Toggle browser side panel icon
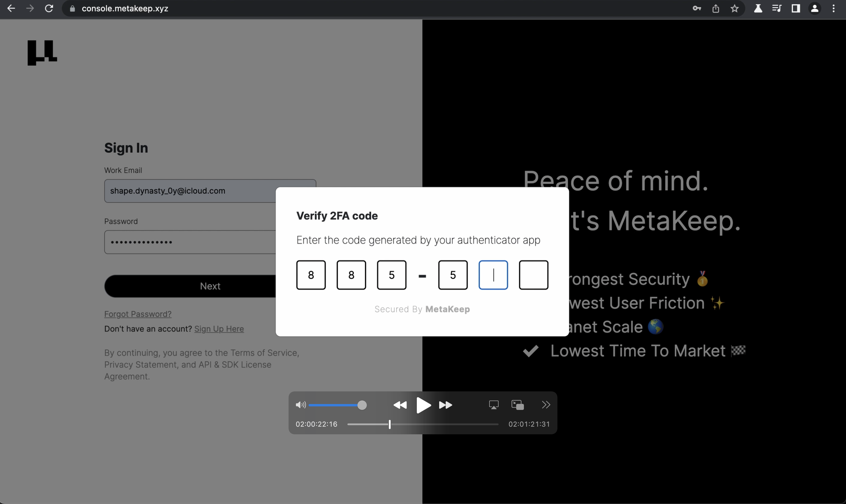The image size is (846, 504). [x=796, y=9]
